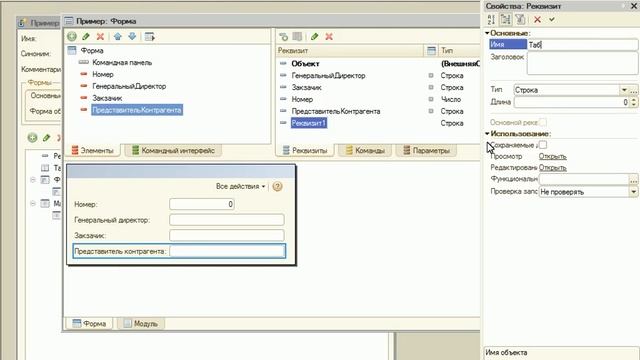Select Форма root in elements tree
640x360 pixels.
tap(92, 51)
